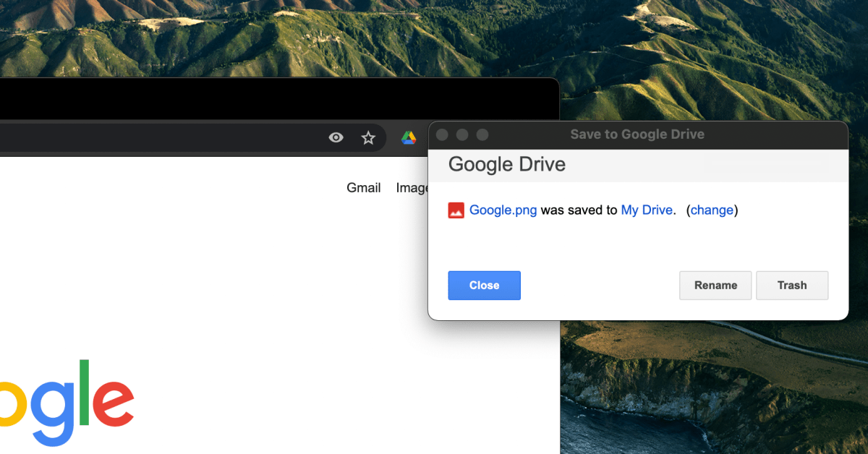Click the Google Drive heading in the dialog
This screenshot has width=868, height=454.
tap(506, 164)
